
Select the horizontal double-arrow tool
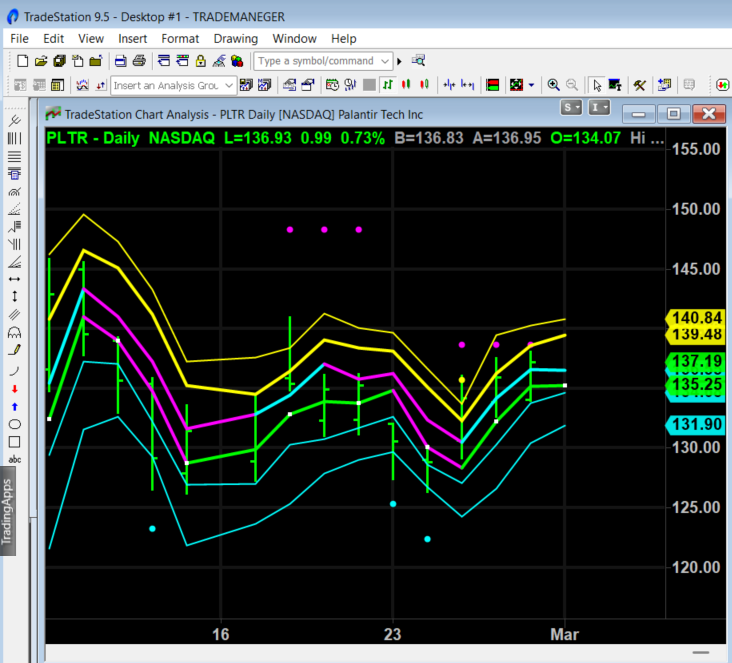(14, 279)
